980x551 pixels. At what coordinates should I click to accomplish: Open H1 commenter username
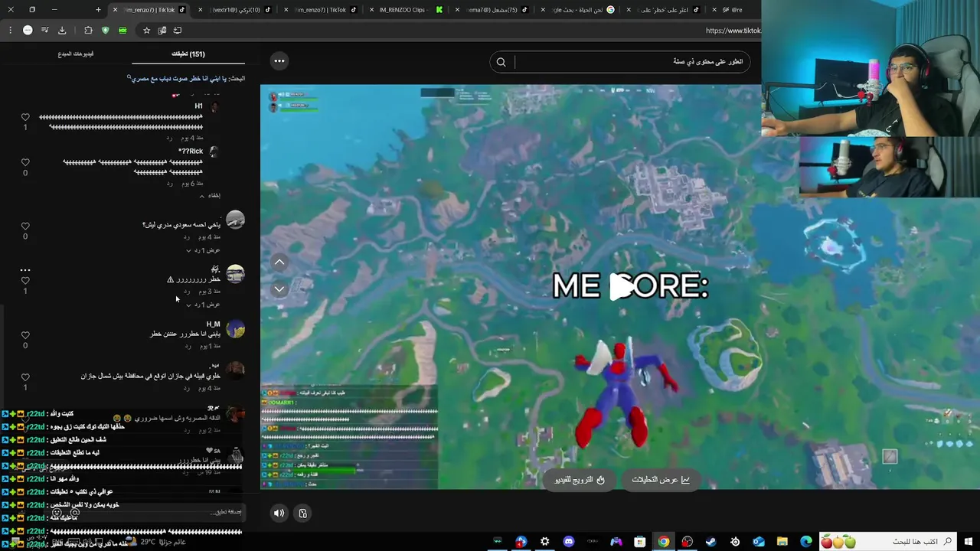pos(198,106)
